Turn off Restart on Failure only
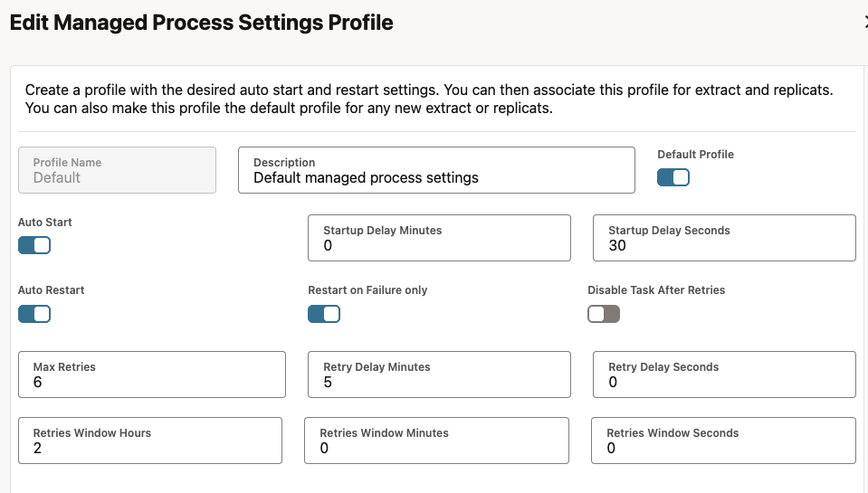Viewport: 868px width, 493px height. [324, 314]
